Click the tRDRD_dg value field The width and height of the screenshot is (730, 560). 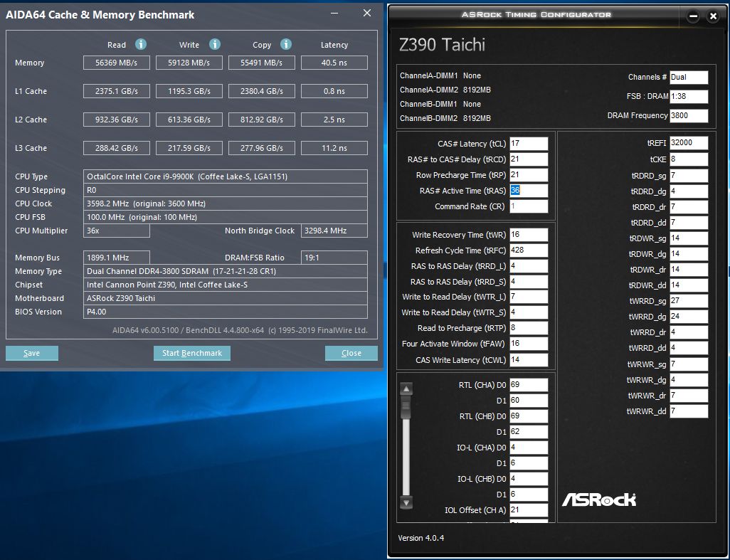click(689, 191)
